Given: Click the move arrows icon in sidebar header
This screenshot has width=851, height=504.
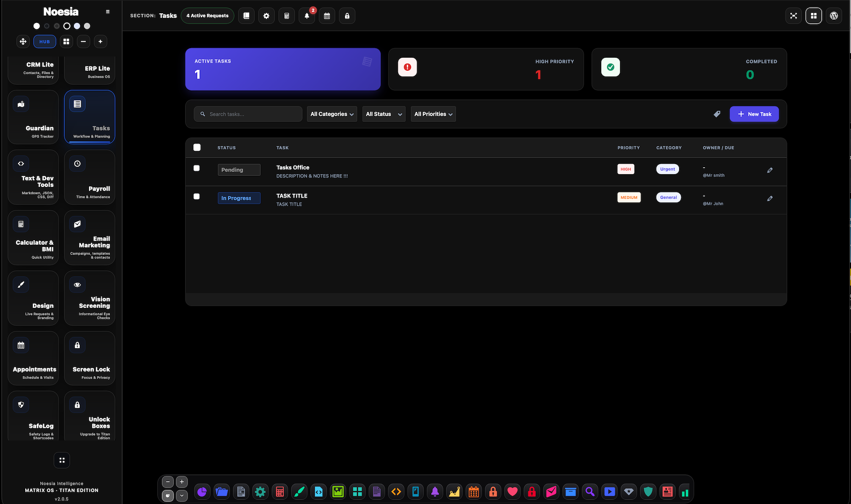Looking at the screenshot, I should (x=23, y=42).
